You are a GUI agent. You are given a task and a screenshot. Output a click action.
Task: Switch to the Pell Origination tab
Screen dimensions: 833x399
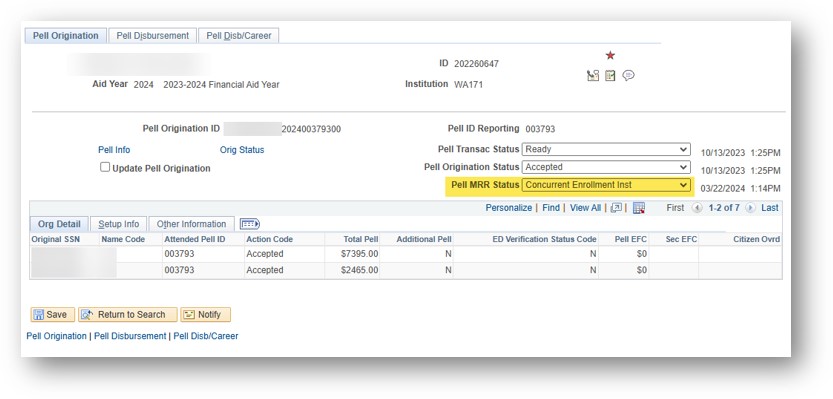[66, 36]
